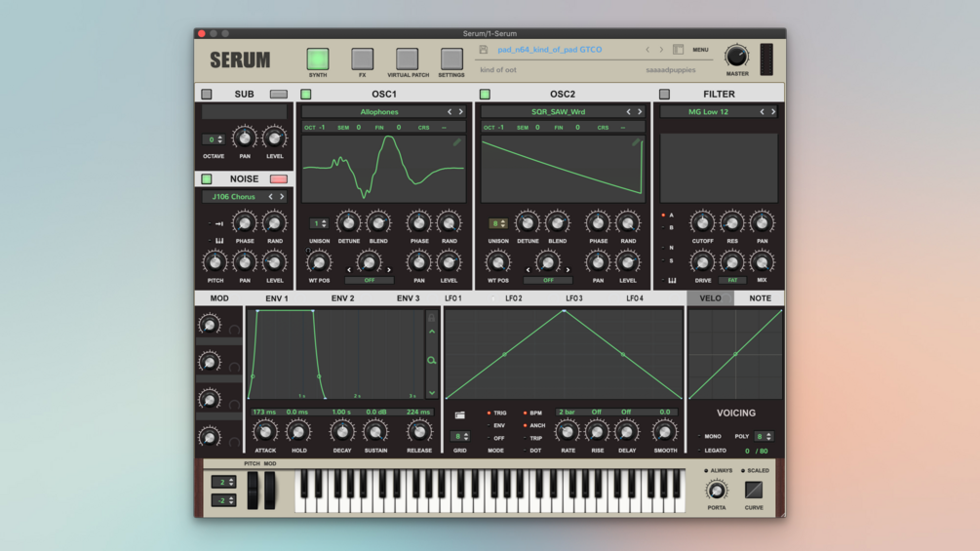Click the OSC1 WT POS knob
The width and height of the screenshot is (980, 551).
coord(319,262)
